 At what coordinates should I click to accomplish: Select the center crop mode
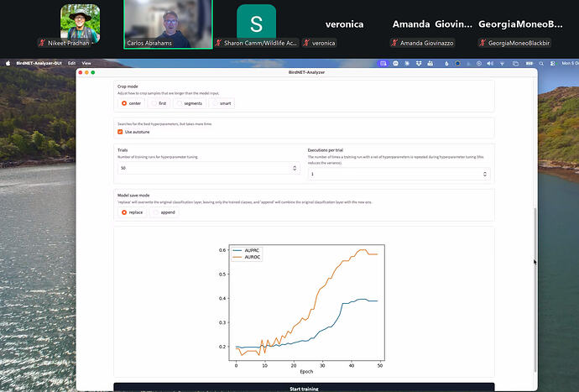(x=132, y=103)
